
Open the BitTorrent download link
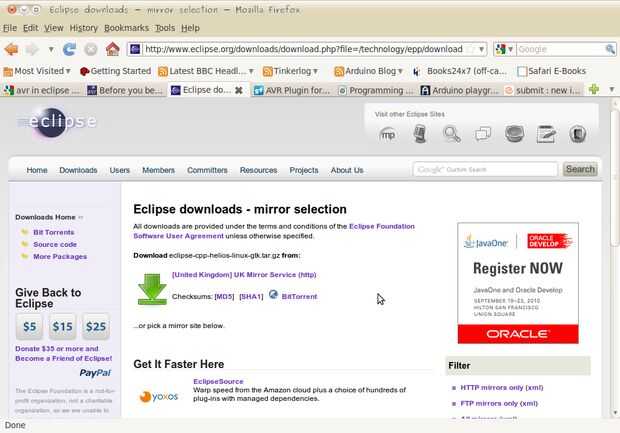click(299, 296)
